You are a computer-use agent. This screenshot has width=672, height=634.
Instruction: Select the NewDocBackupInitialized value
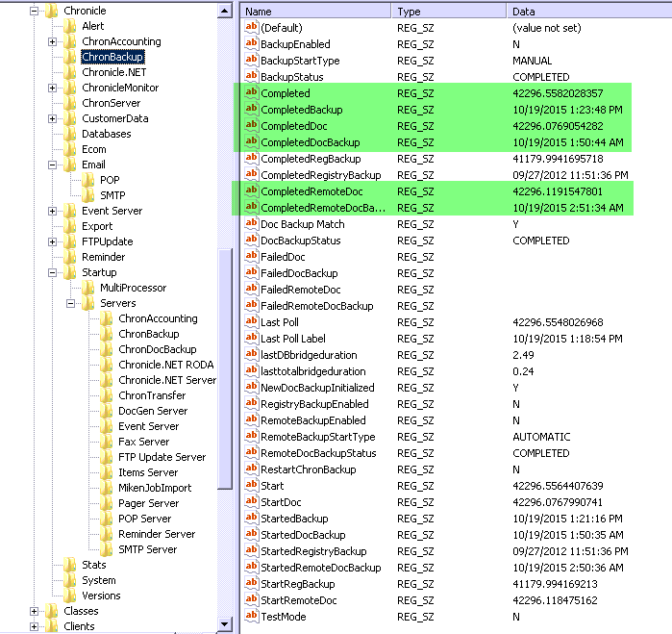317,388
